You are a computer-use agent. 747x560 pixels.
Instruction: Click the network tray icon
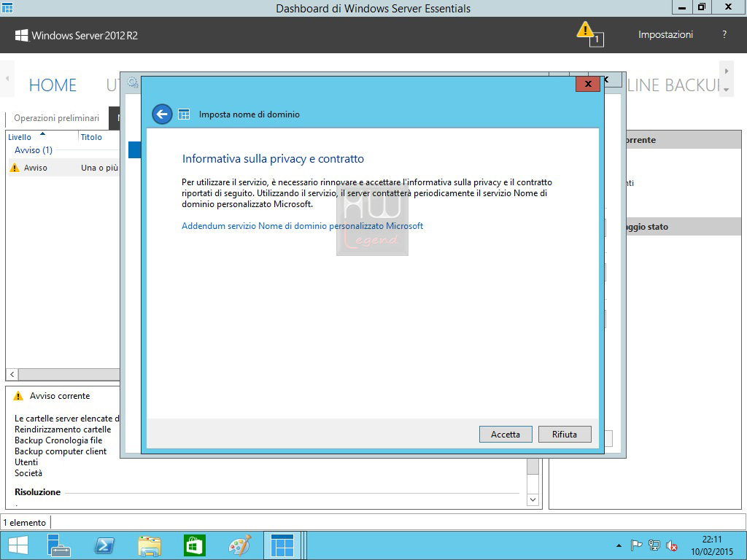pos(654,545)
